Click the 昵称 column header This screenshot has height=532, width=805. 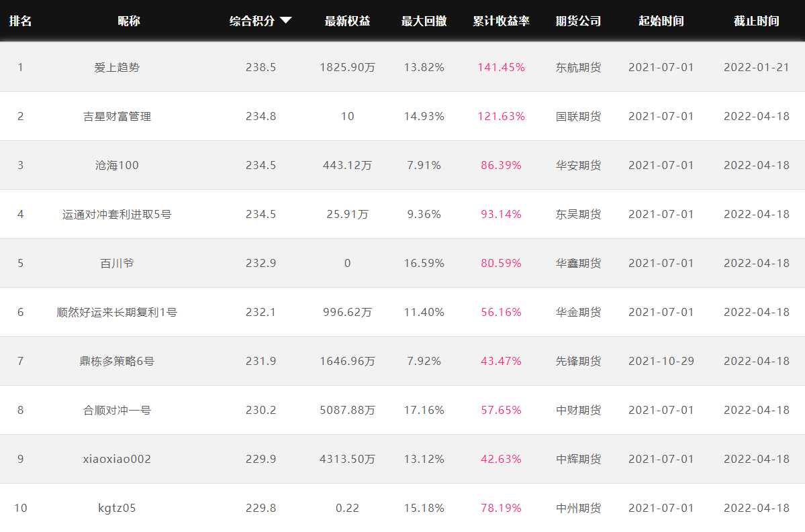128,21
